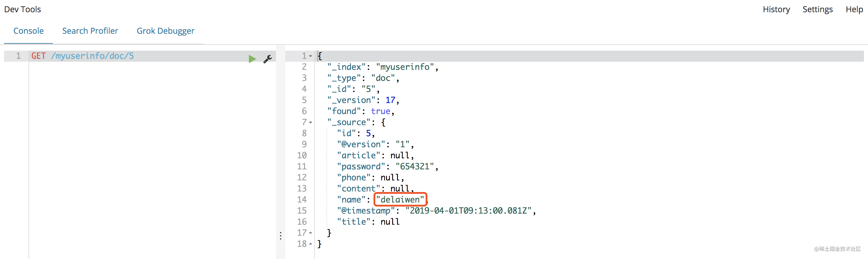
Task: Click line number 10 in response gutter
Action: tap(302, 155)
